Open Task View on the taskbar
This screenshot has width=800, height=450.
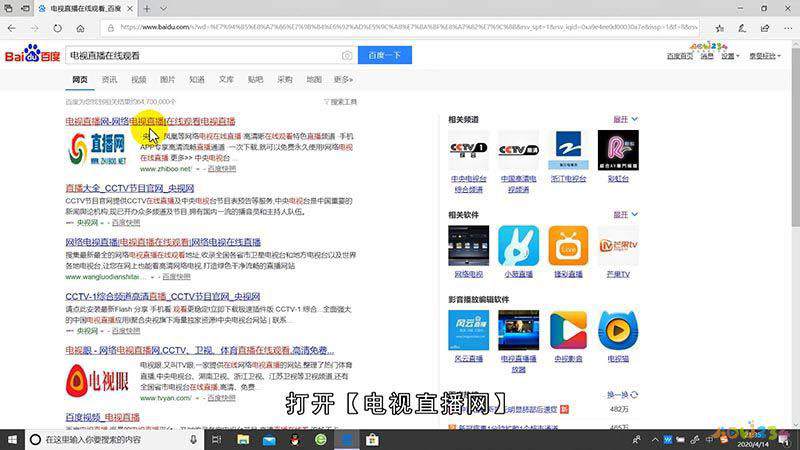pos(216,440)
